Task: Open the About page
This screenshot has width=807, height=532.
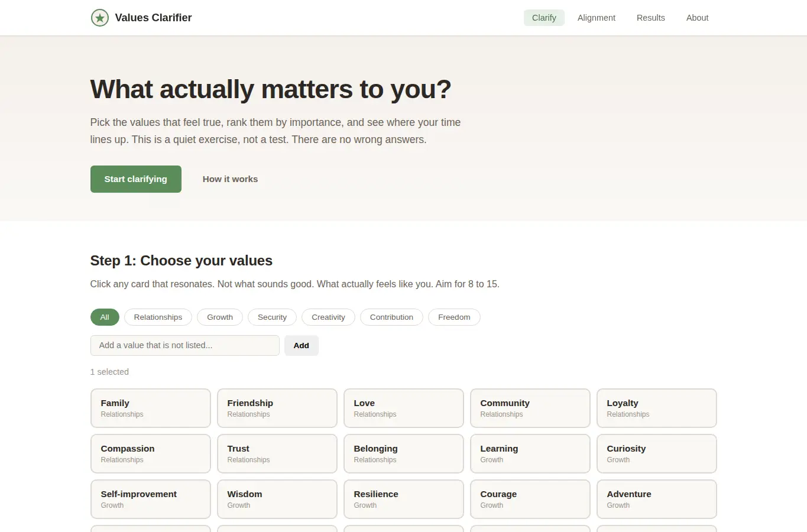Action: 698,18
